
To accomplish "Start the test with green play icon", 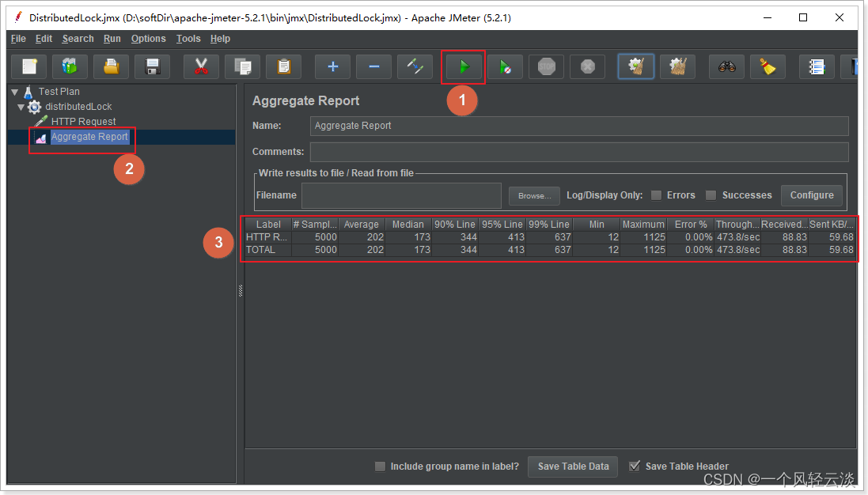I will [x=464, y=67].
